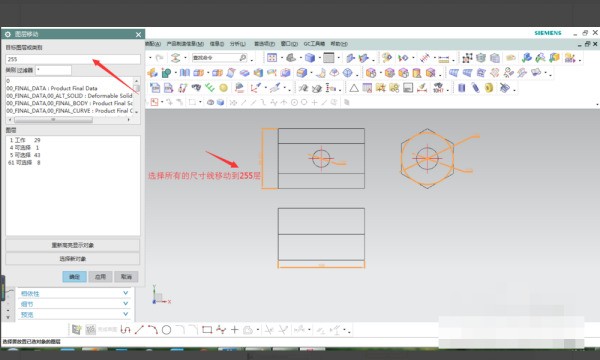
Task: Click the red dimension spring toolbar icon
Action: click(x=425, y=58)
